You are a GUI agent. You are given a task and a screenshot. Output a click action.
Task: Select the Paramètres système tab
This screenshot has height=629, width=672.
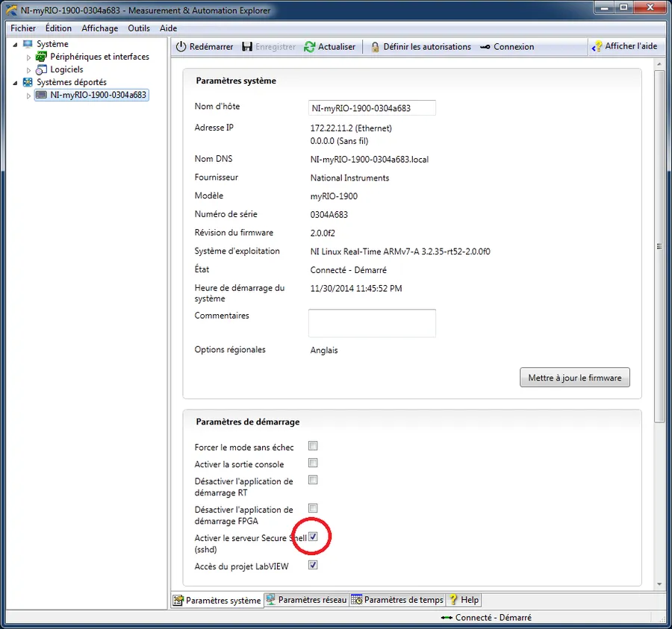218,601
